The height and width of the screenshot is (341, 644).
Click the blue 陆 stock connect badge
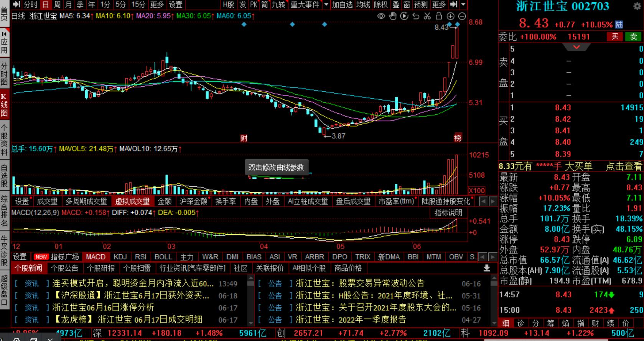tap(619, 25)
